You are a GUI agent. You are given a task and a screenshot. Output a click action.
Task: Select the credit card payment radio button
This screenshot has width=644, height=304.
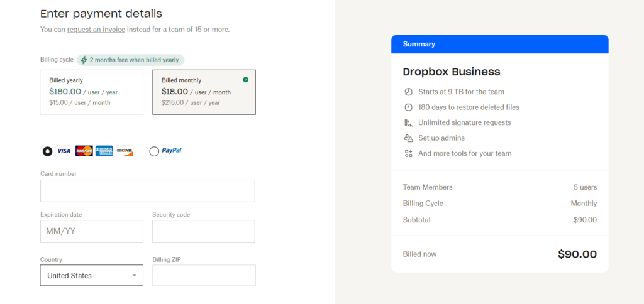coord(47,151)
